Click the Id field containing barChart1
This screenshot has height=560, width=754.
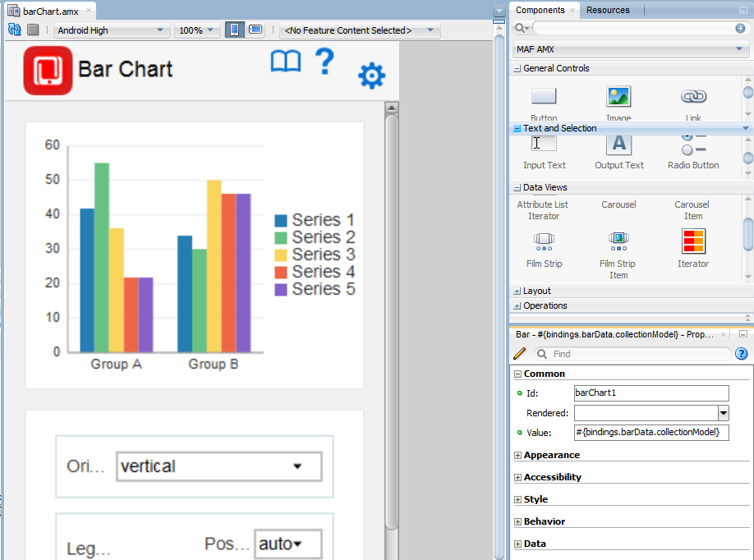(651, 392)
